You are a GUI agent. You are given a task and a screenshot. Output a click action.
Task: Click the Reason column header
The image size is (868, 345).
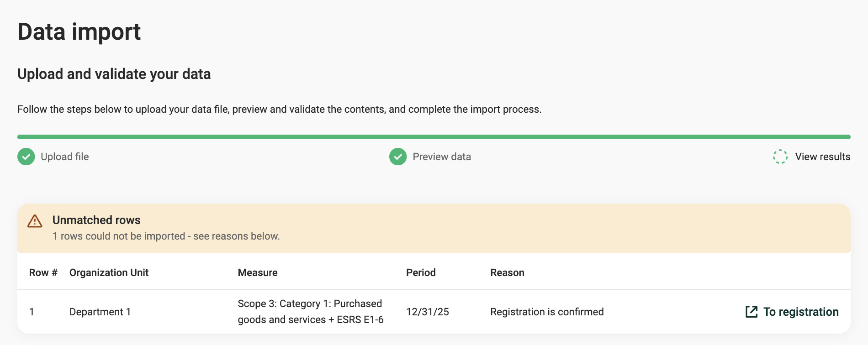[x=507, y=272]
